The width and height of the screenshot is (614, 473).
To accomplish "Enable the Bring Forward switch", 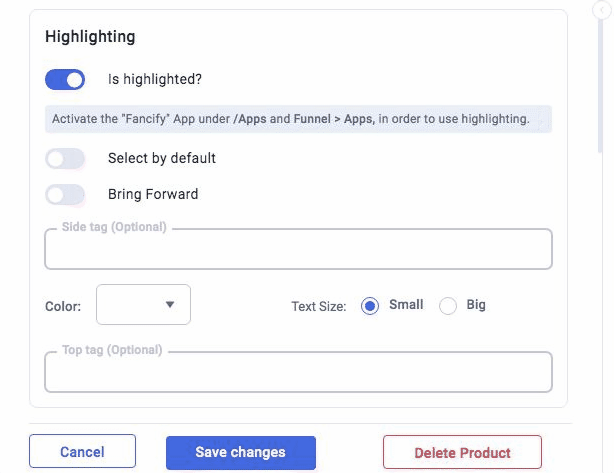I will pos(65,195).
